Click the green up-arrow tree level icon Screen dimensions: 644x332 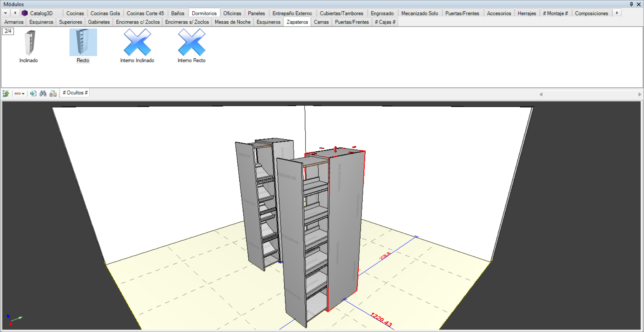coord(6,93)
